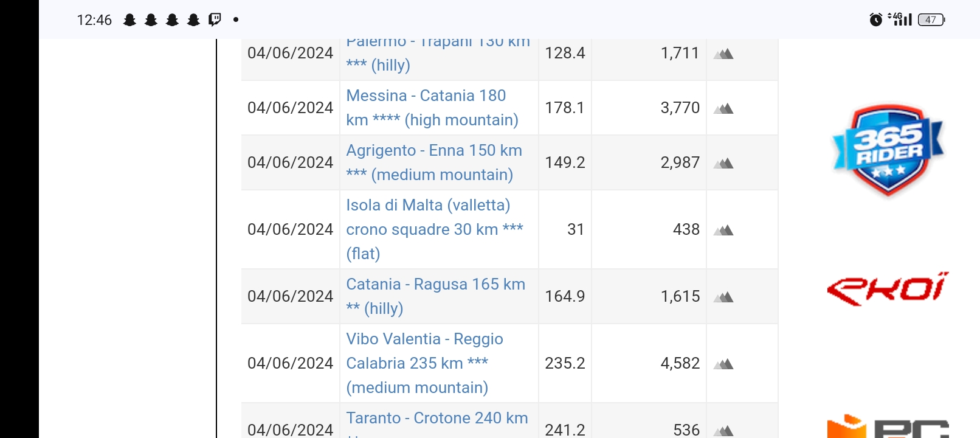
Task: Open the Palermo - Trapani 130 km stage link
Action: point(438,55)
